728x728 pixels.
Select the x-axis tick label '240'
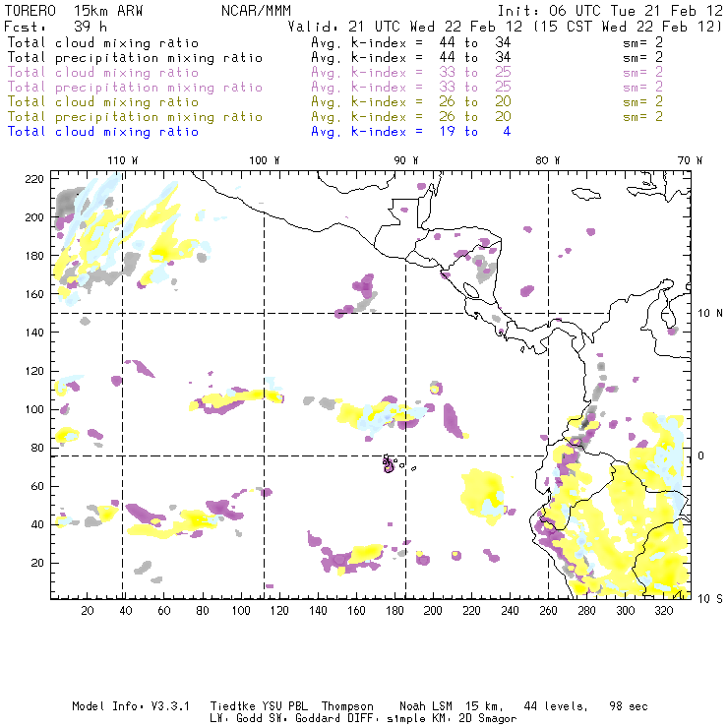click(510, 611)
